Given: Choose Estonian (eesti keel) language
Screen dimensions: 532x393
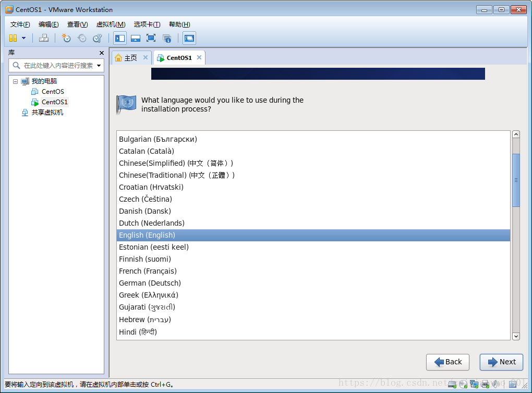Looking at the screenshot, I should (313, 247).
